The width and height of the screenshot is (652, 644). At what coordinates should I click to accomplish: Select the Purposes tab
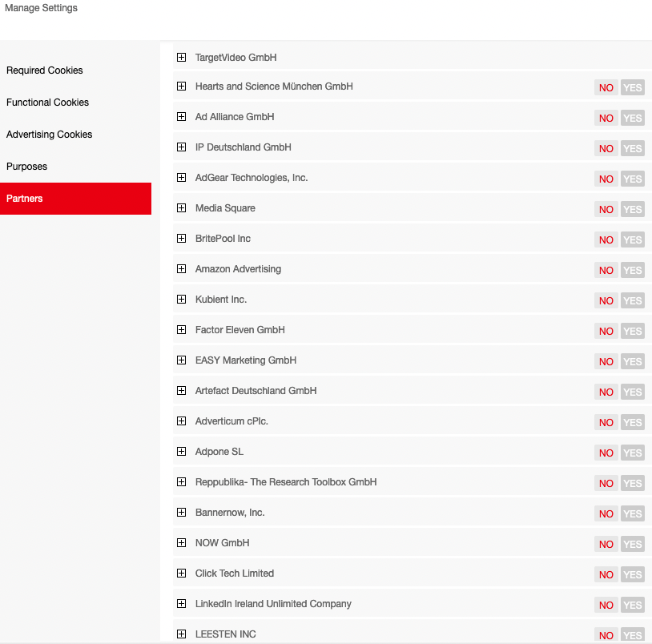(27, 167)
